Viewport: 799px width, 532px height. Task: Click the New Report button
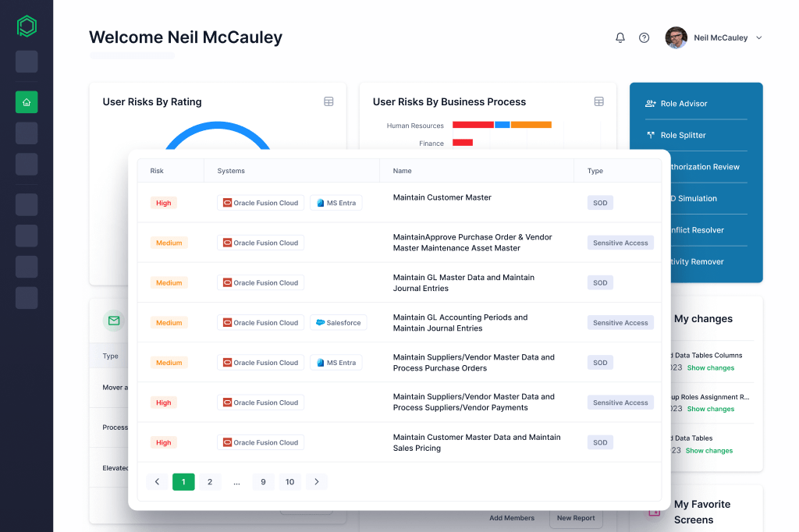(x=576, y=518)
